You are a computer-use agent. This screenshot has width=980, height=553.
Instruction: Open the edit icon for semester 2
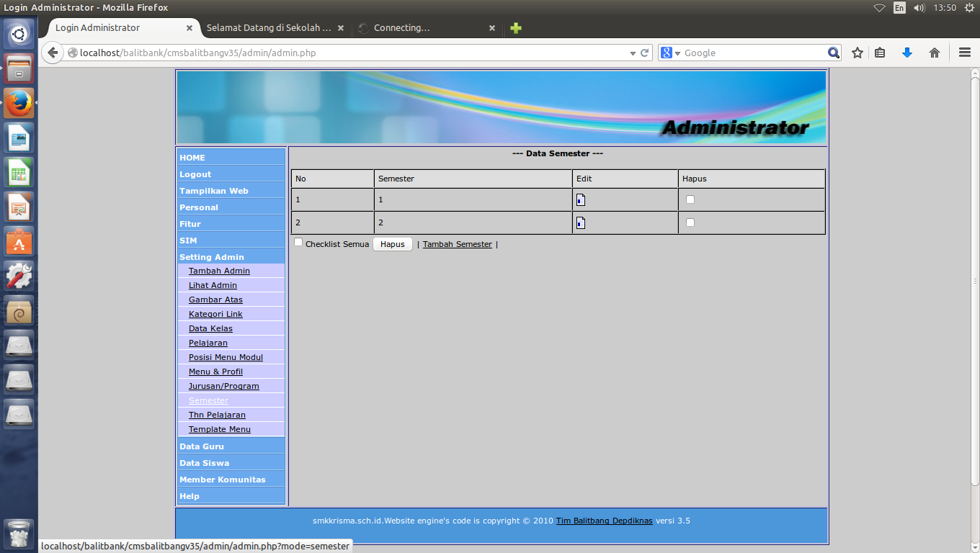580,222
